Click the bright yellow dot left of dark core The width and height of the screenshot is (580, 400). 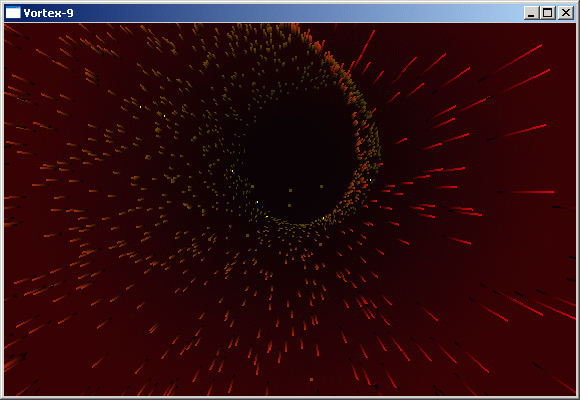[232, 171]
